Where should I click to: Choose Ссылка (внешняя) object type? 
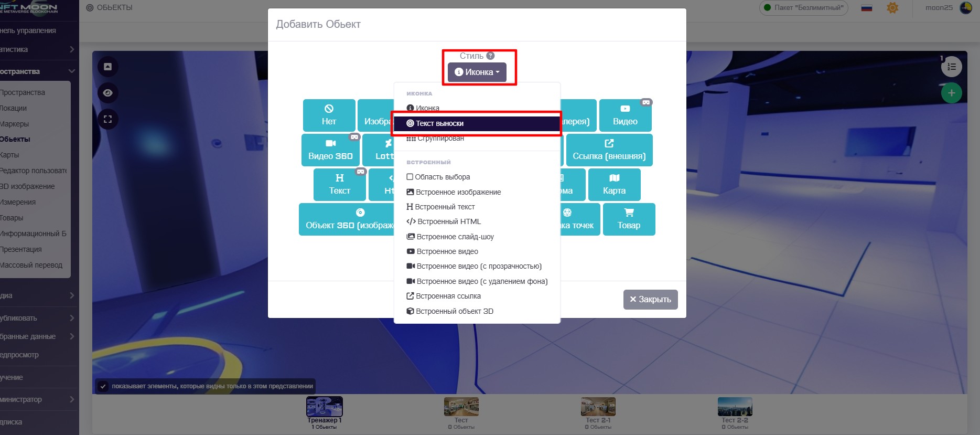coord(609,150)
